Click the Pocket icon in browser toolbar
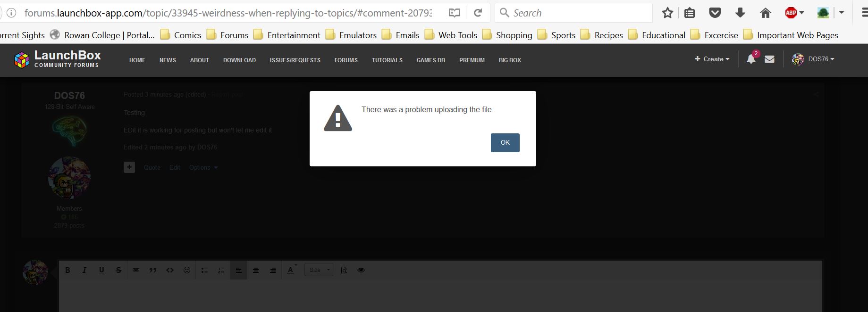Viewport: 868px width, 312px height. click(x=715, y=13)
